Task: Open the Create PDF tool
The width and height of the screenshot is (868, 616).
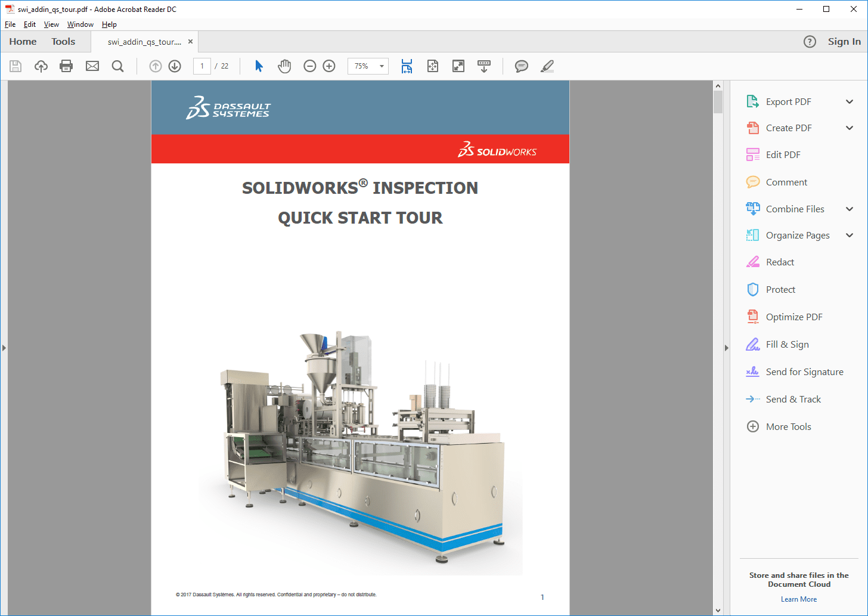Action: click(x=789, y=128)
